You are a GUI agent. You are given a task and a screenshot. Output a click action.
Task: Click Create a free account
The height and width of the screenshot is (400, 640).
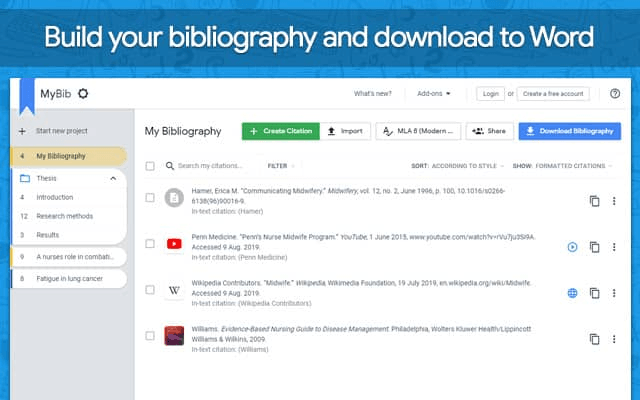click(x=553, y=93)
